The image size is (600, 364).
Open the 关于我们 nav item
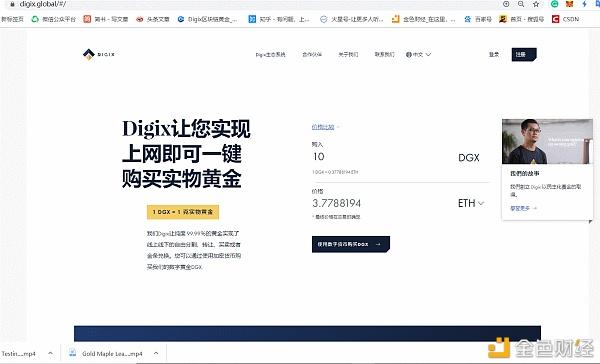point(348,54)
